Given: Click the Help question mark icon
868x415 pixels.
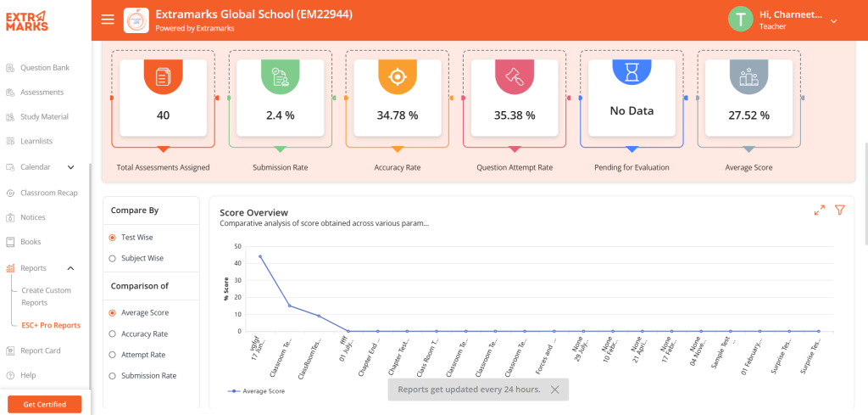Looking at the screenshot, I should click(10, 376).
